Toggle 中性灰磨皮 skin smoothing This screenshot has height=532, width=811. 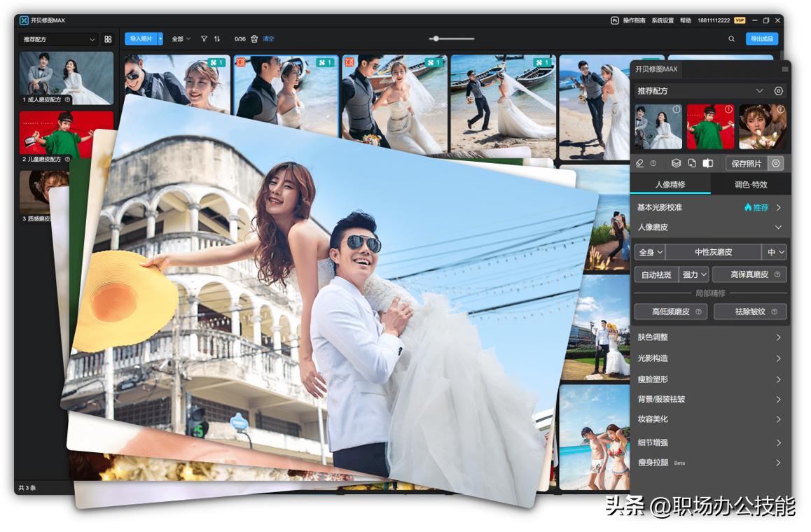coord(713,252)
